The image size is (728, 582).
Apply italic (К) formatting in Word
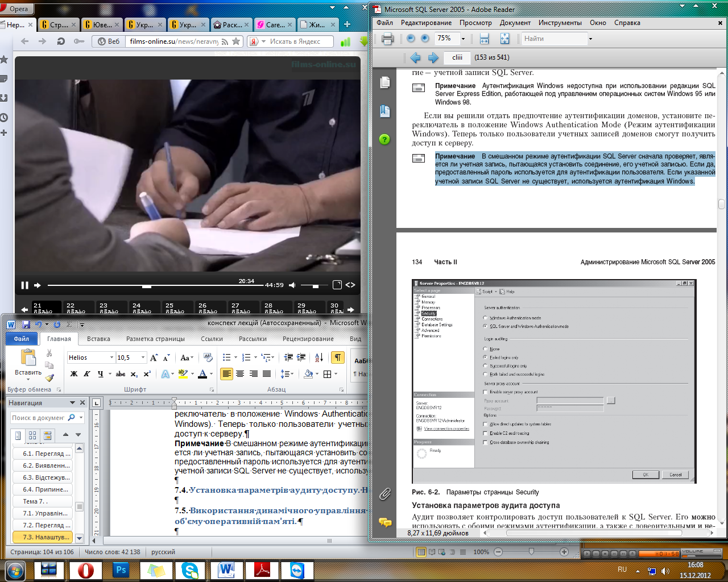pos(87,374)
